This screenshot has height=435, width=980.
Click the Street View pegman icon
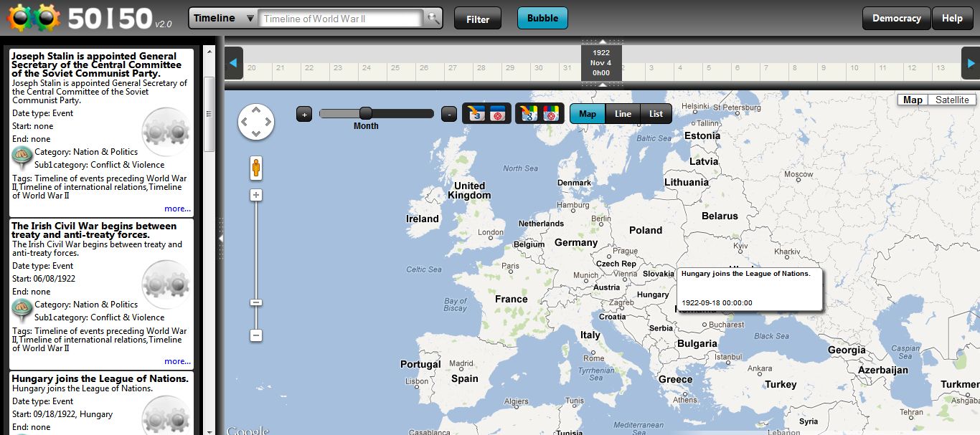[x=255, y=168]
